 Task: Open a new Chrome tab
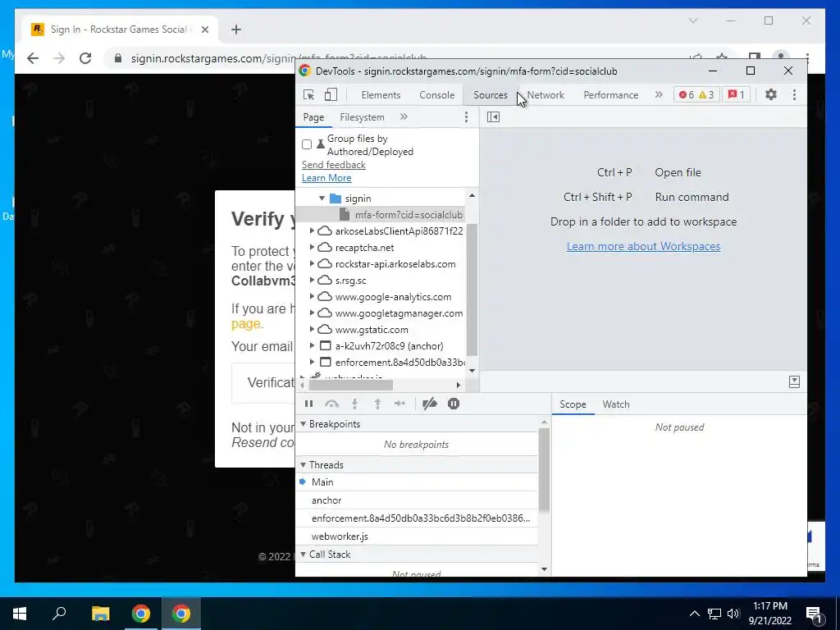236,30
